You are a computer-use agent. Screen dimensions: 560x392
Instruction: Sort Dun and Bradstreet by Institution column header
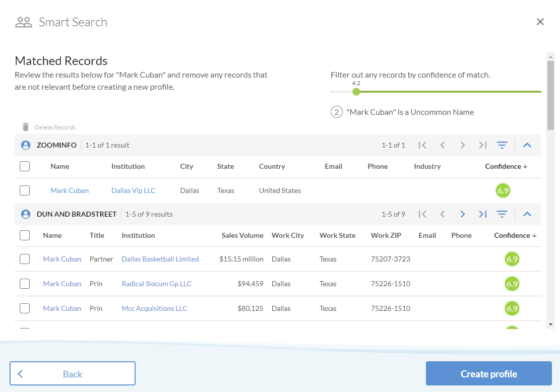click(x=138, y=235)
